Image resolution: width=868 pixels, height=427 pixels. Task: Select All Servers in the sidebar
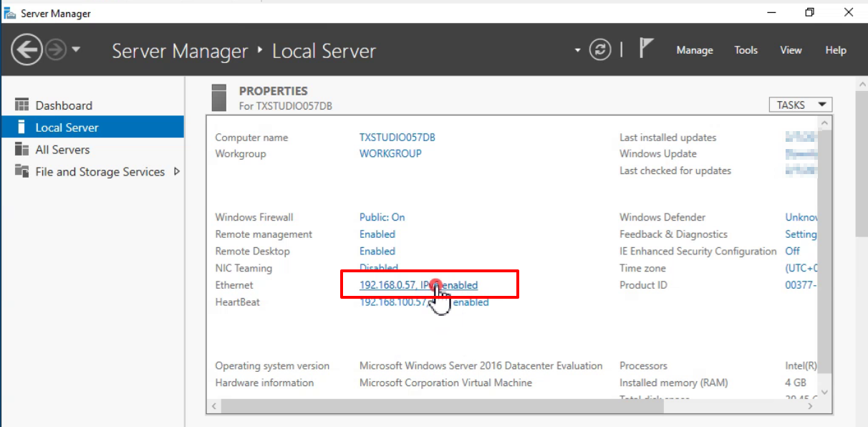point(92,150)
